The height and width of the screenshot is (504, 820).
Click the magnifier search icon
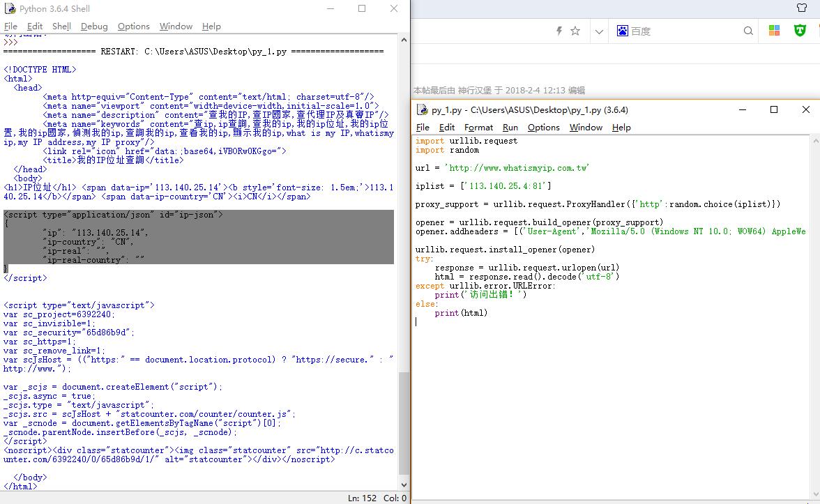748,31
